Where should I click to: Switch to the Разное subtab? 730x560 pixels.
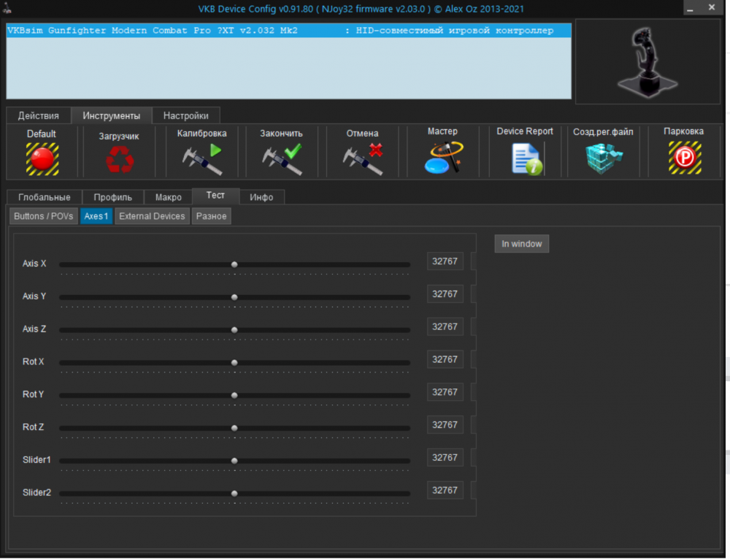211,215
